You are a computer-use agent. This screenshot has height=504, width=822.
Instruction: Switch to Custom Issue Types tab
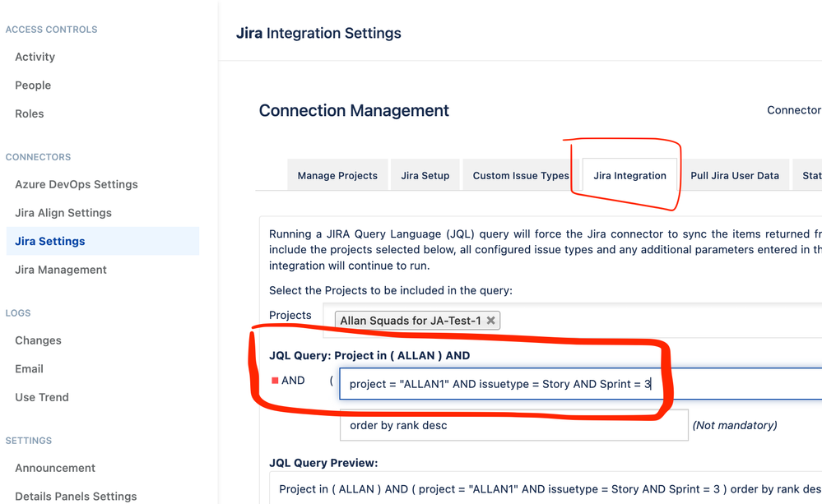click(521, 175)
